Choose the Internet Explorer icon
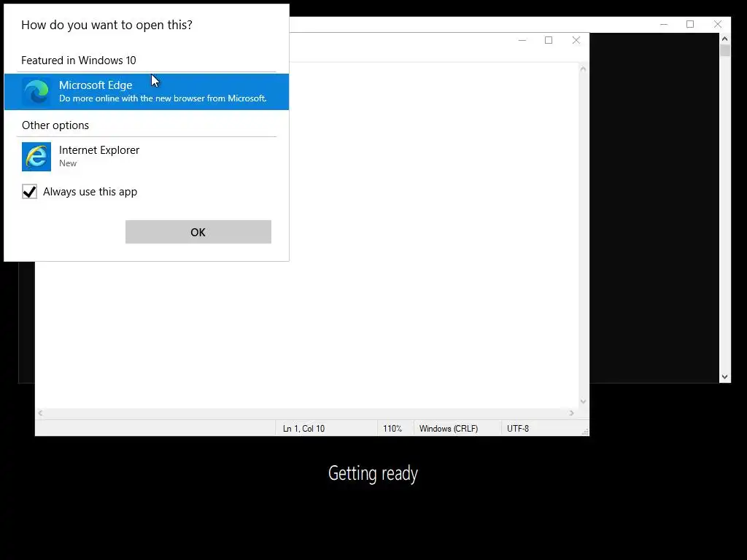This screenshot has height=560, width=747. click(x=36, y=157)
